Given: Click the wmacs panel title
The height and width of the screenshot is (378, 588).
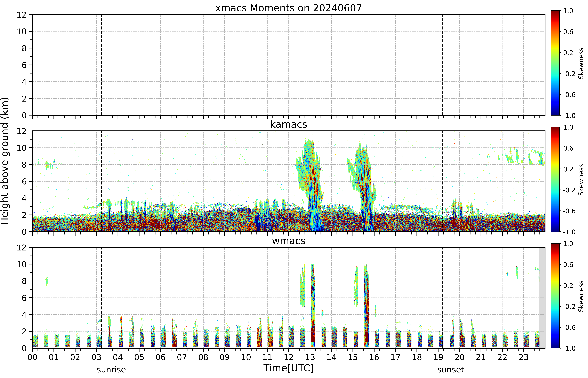Looking at the screenshot, I should [289, 241].
